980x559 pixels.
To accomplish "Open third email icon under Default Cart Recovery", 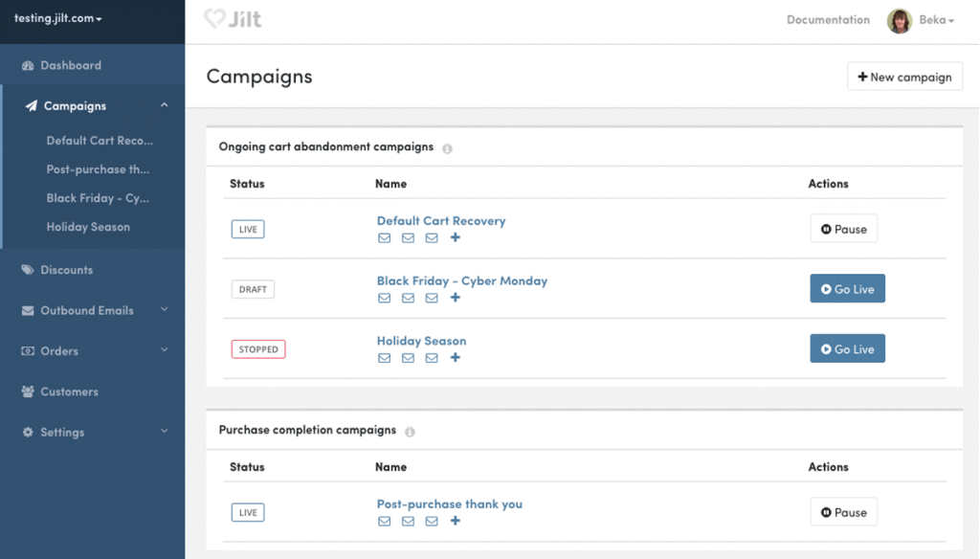I will 432,237.
